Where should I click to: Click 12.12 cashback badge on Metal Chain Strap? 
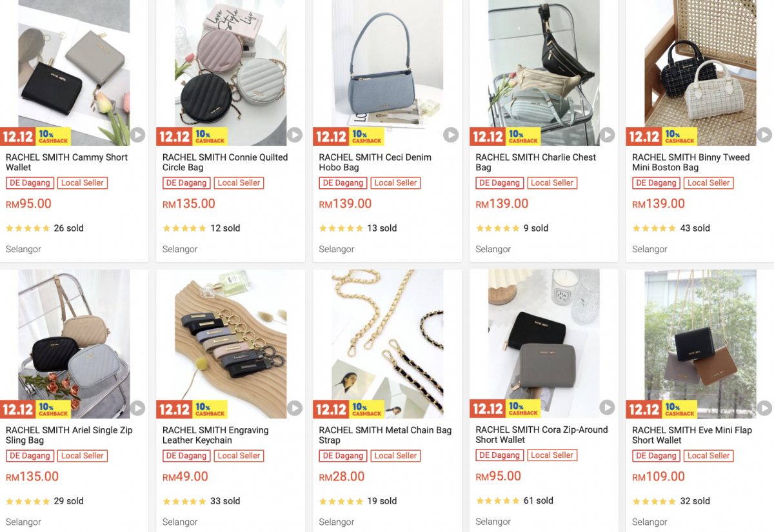click(349, 409)
